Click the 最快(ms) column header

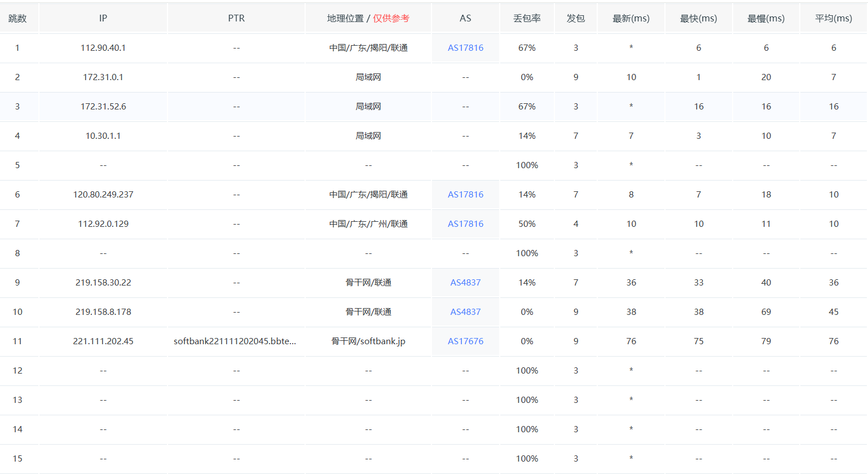coord(698,19)
